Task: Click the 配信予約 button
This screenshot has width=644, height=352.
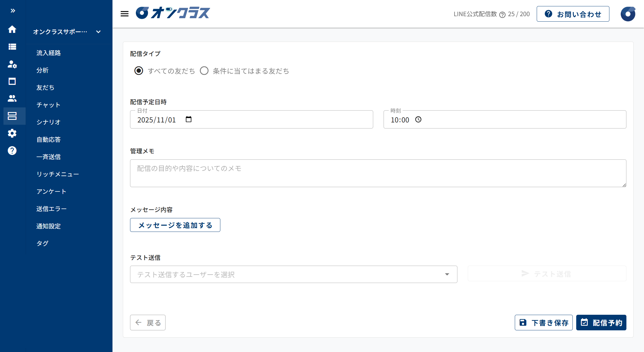Action: pos(601,323)
